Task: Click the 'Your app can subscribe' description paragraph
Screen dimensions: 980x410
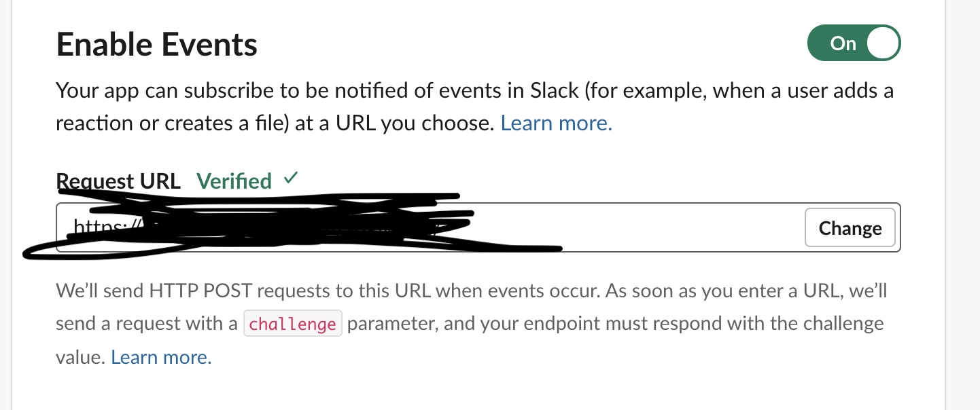Action: [474, 107]
